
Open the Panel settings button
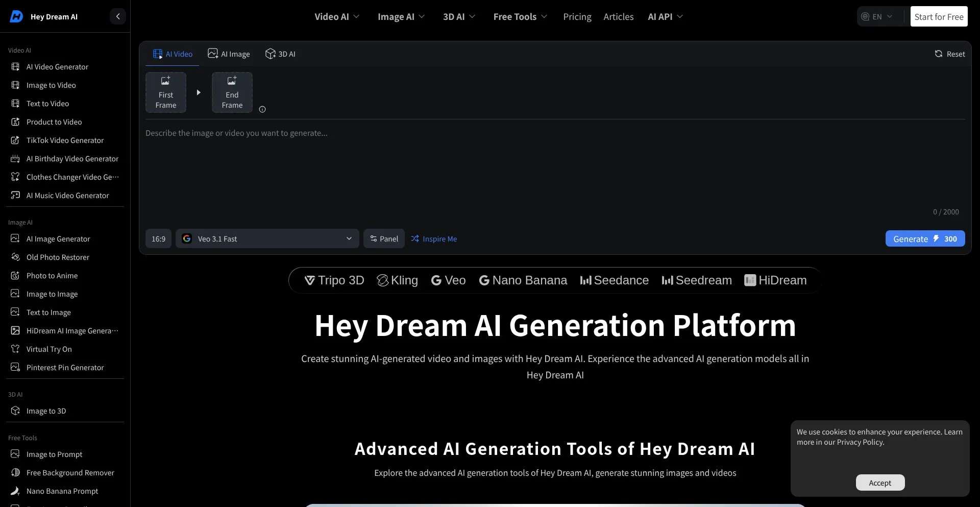pos(384,238)
